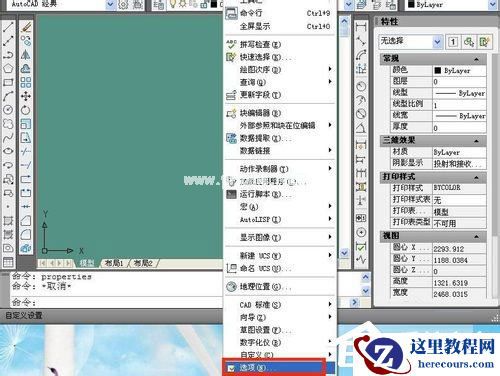Click command window scroll up arrow
The width and height of the screenshot is (500, 376).
[365, 277]
